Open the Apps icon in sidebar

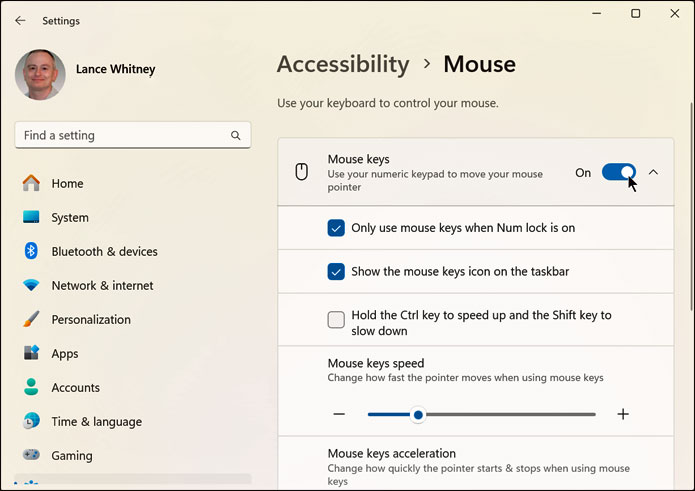pyautogui.click(x=31, y=354)
